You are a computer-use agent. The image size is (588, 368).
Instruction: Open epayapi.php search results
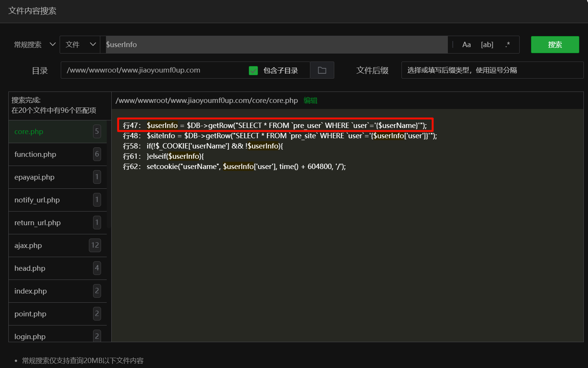34,177
